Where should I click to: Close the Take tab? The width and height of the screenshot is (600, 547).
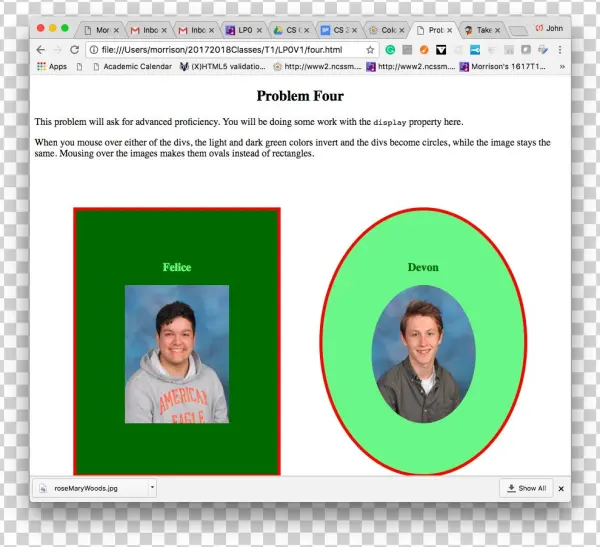pos(497,30)
